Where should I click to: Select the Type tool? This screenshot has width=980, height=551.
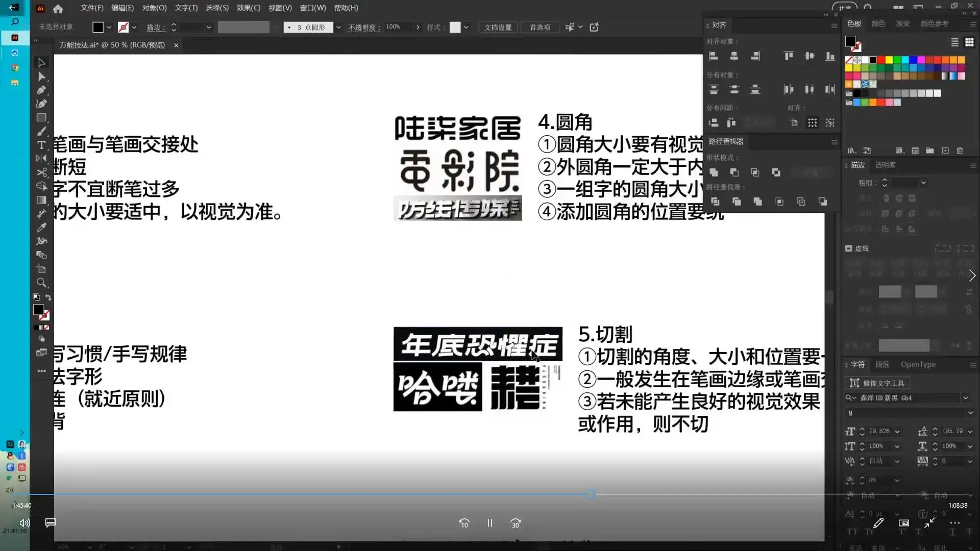[42, 145]
